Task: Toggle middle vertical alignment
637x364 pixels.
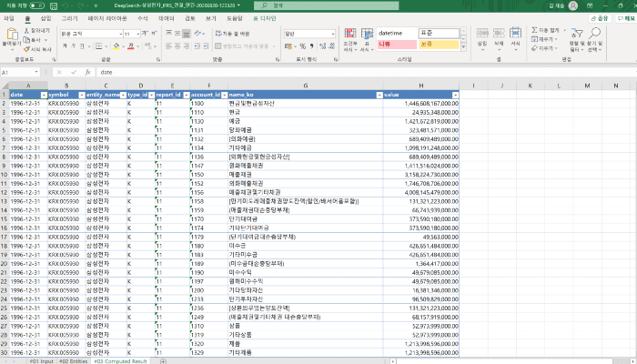Action: click(177, 34)
